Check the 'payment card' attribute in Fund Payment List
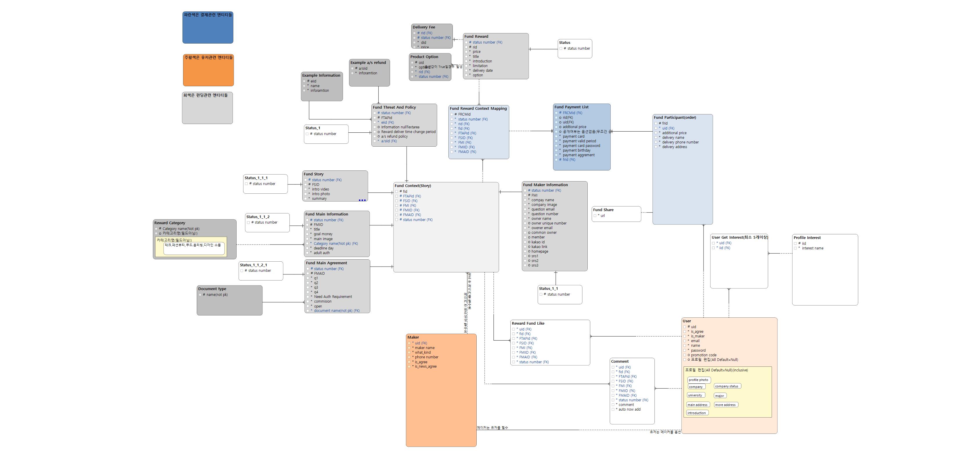The width and height of the screenshot is (980, 462). 556,136
